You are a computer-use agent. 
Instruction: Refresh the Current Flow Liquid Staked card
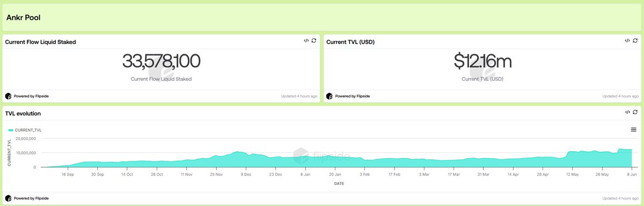click(x=314, y=40)
